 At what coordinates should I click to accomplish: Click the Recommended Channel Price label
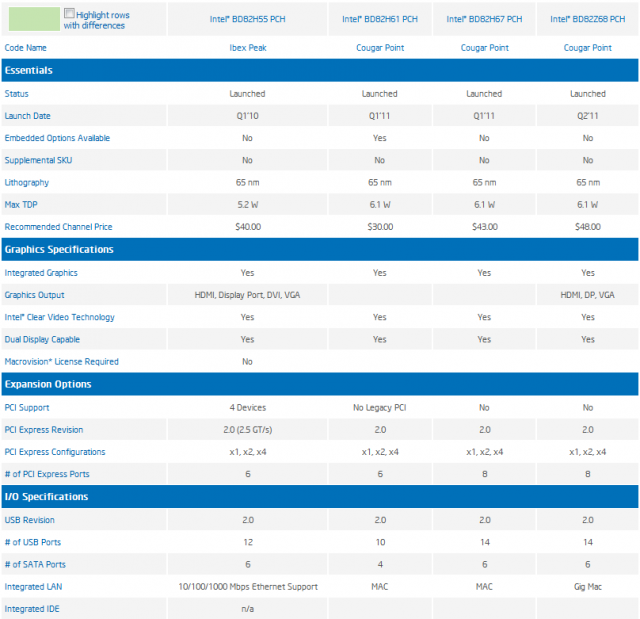(x=58, y=227)
